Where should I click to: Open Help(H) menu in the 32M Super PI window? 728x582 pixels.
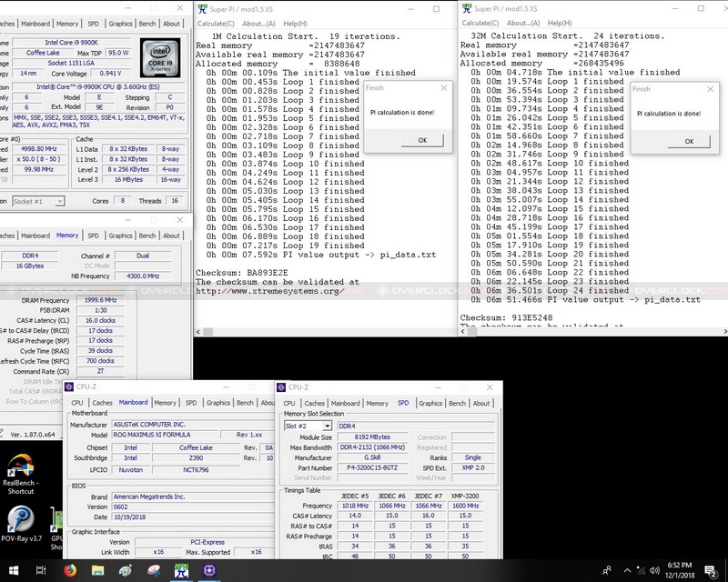tap(560, 24)
